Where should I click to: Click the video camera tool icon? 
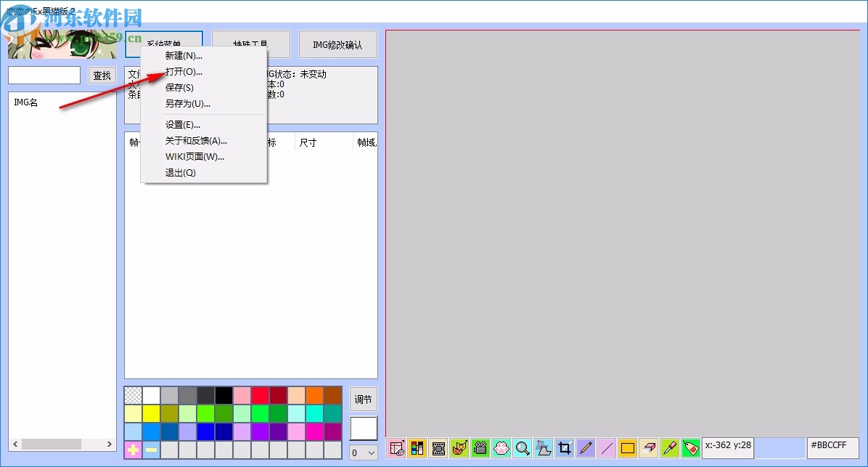[480, 448]
